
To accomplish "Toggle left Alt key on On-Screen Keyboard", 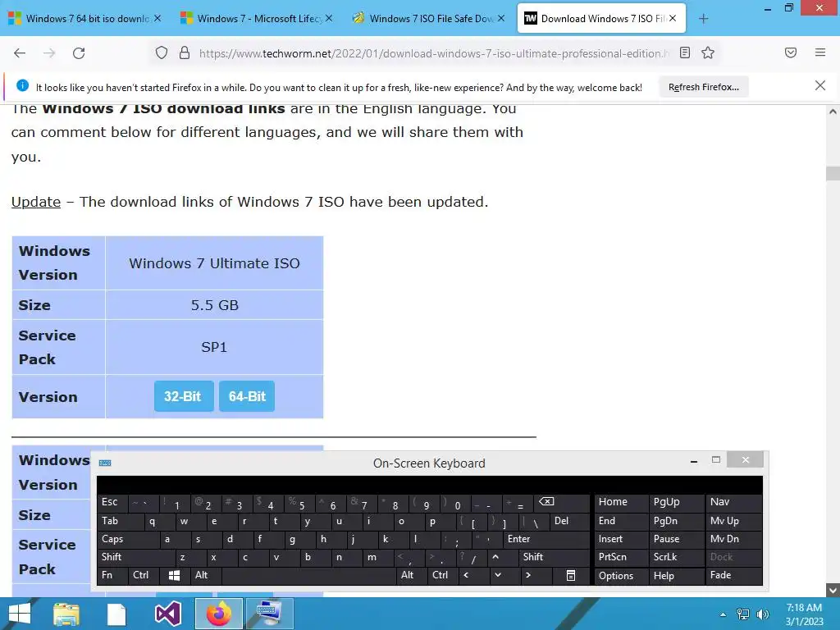I will 206,575.
